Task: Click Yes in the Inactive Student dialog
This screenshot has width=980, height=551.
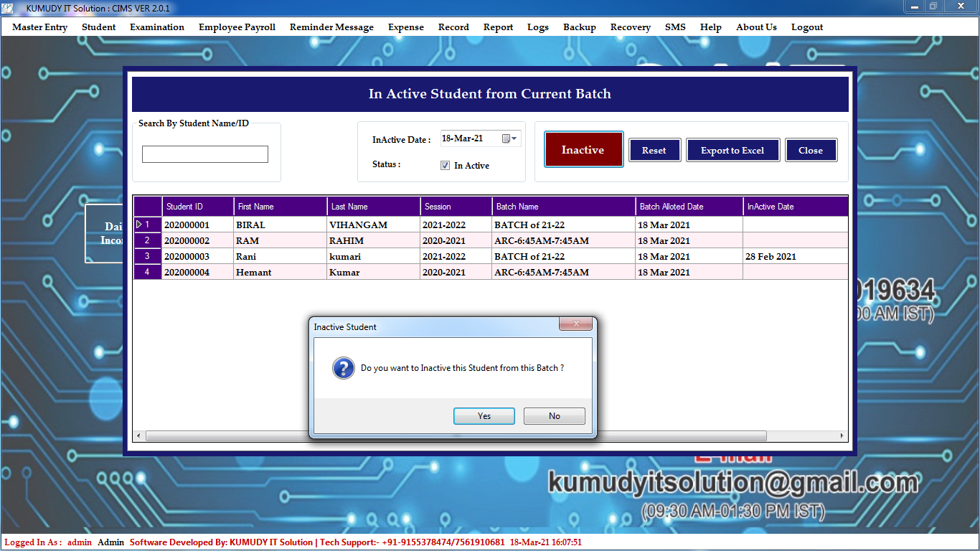Action: pos(484,416)
